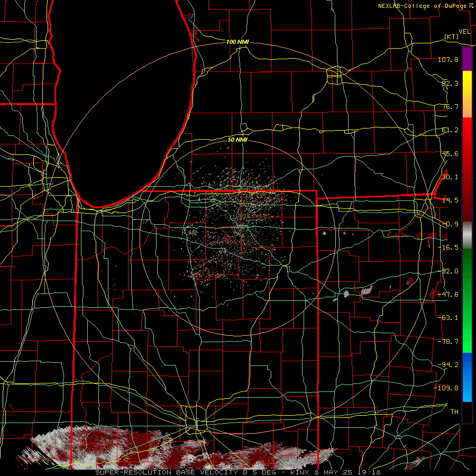Select the 30.1 velocity scale label
476x476 pixels.
coord(450,177)
